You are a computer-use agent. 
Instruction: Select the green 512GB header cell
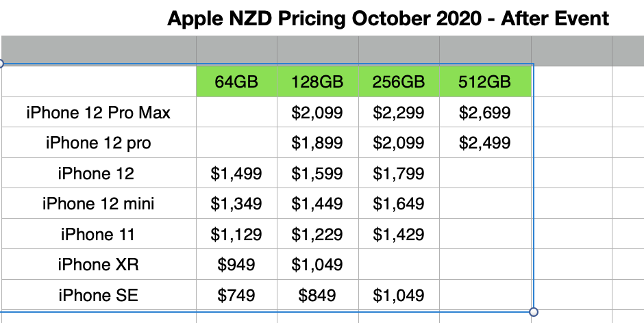click(485, 82)
